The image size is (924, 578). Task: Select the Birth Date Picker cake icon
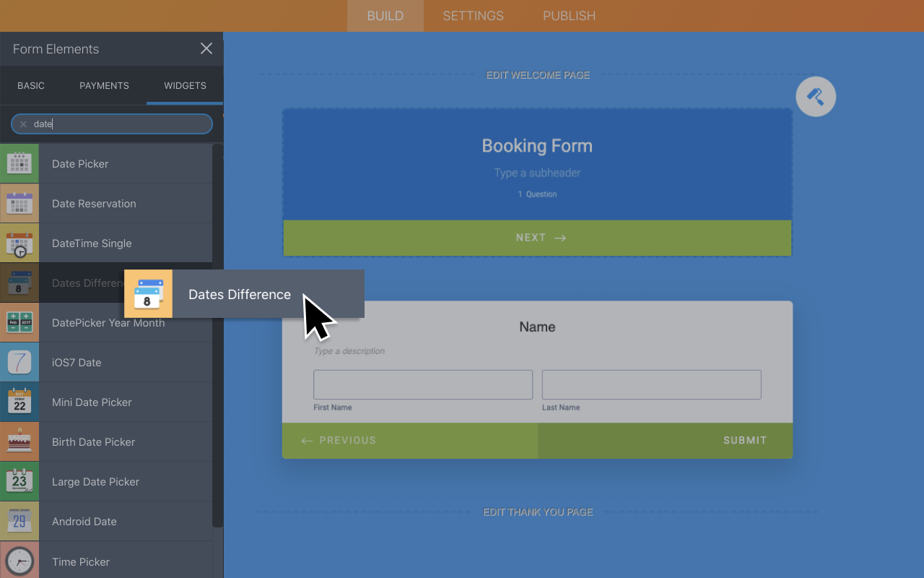19,442
